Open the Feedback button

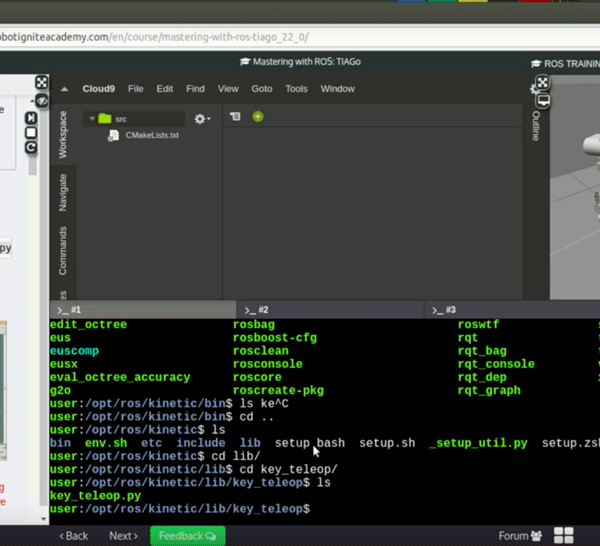pyautogui.click(x=188, y=536)
